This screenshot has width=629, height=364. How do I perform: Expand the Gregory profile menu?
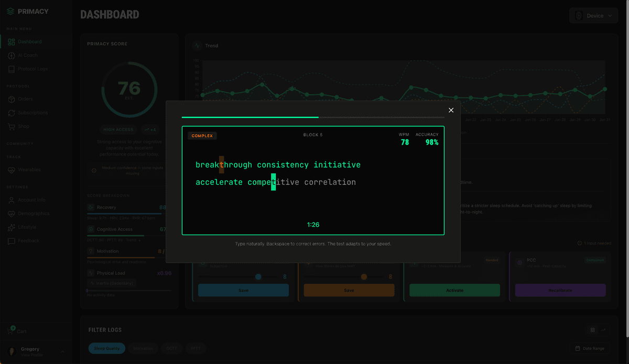click(x=30, y=351)
